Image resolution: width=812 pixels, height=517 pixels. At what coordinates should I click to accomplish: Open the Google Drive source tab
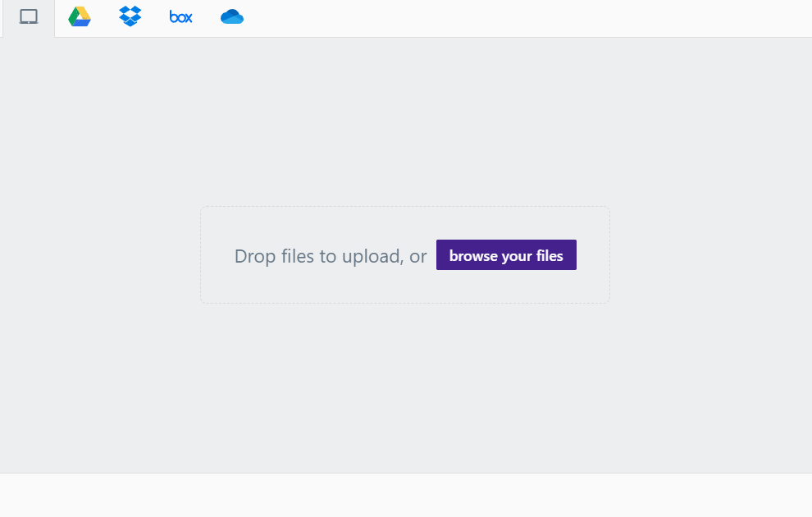80,17
